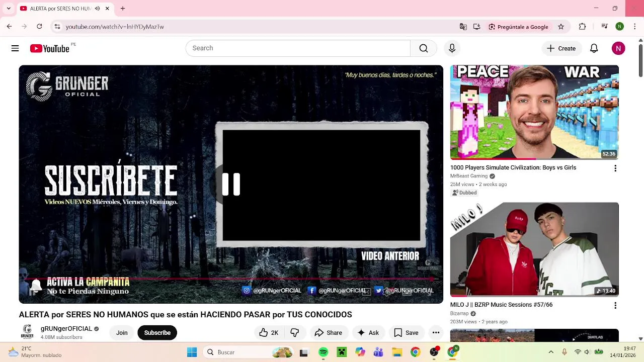
Task: Click the browser address bar URL
Action: pos(115,27)
